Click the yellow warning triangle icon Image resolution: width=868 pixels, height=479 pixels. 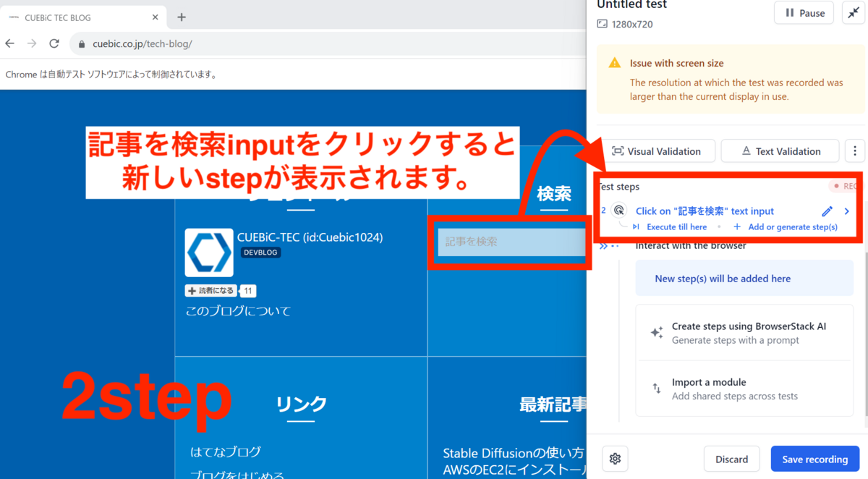pos(615,63)
